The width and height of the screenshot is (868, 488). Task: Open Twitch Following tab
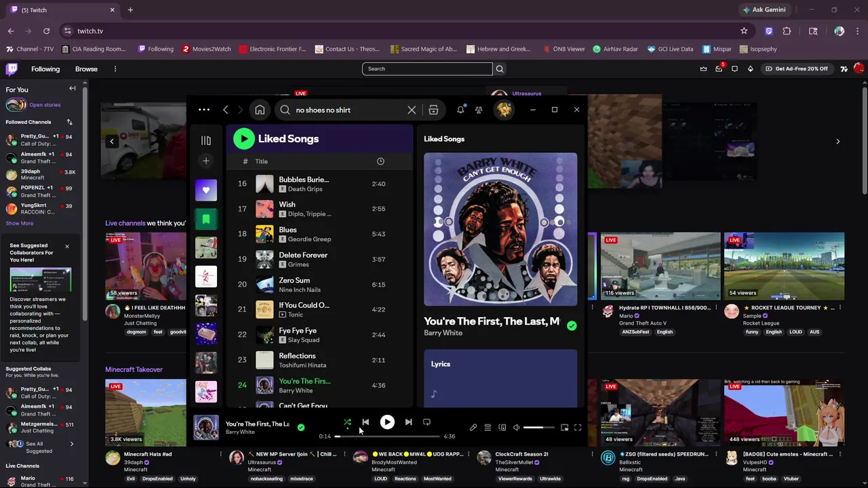(45, 68)
